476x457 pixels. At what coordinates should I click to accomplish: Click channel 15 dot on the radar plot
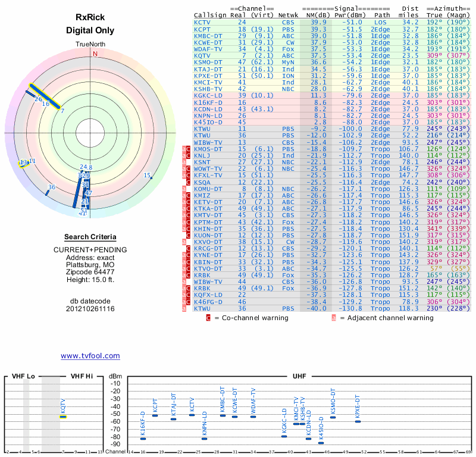pos(152,178)
